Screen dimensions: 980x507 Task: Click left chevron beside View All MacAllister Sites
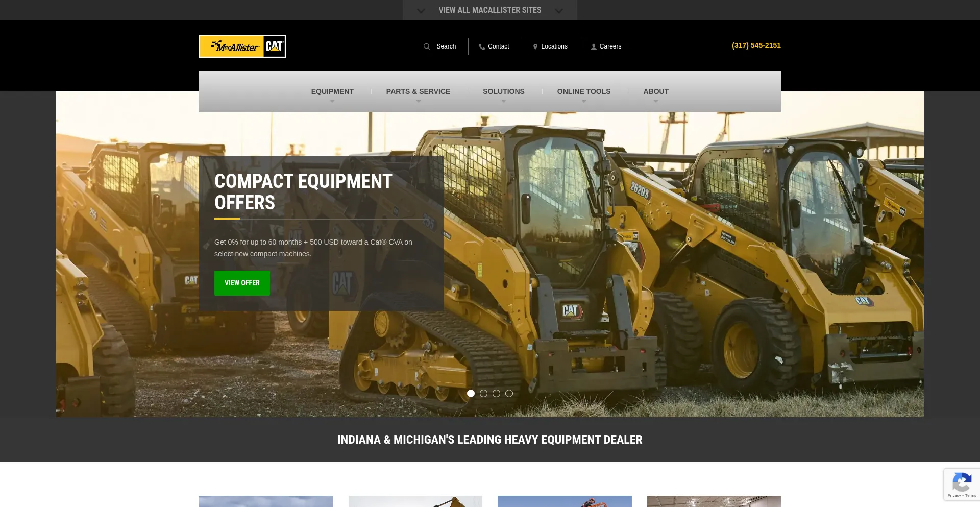point(421,11)
